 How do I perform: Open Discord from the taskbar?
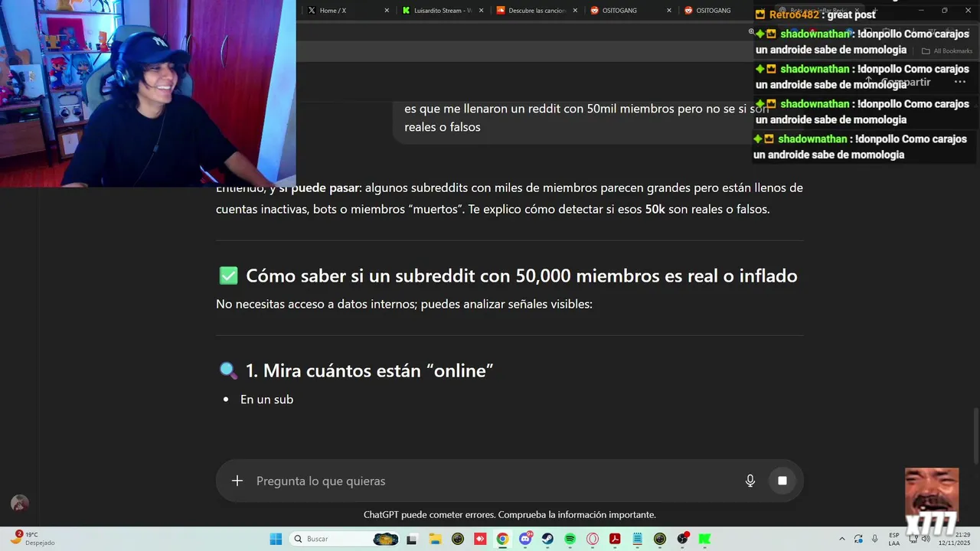click(525, 539)
